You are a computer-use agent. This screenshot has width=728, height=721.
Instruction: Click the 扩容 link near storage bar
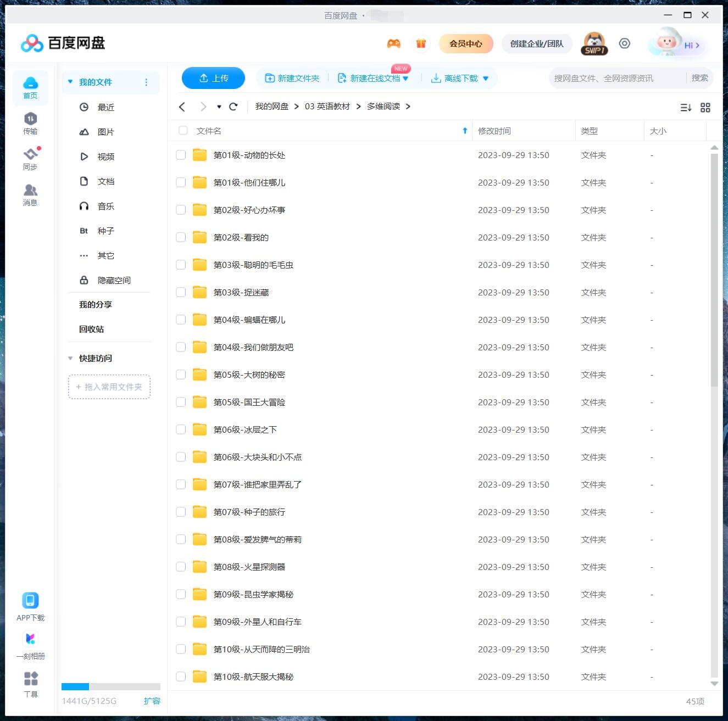[152, 701]
